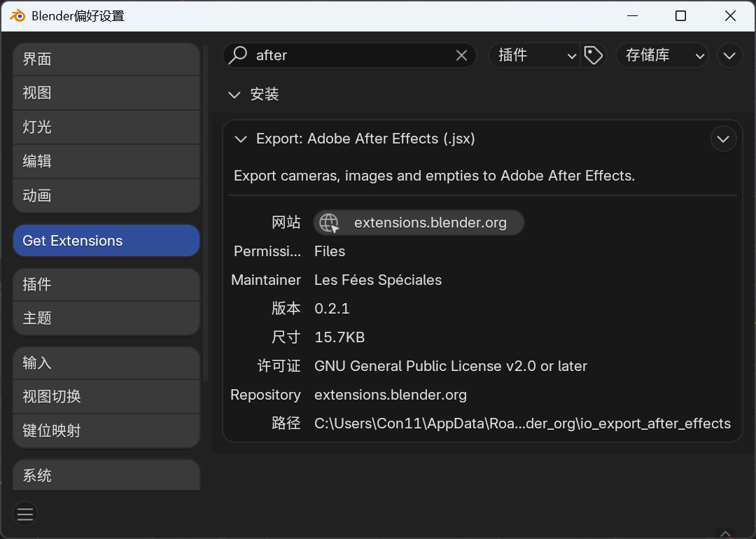756x539 pixels.
Task: Open the 存储库 dropdown
Action: coord(662,55)
